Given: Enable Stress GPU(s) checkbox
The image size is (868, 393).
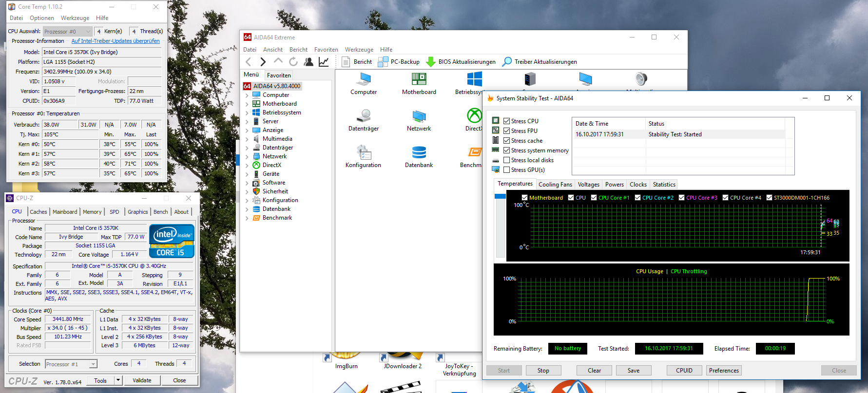Looking at the screenshot, I should coord(507,170).
